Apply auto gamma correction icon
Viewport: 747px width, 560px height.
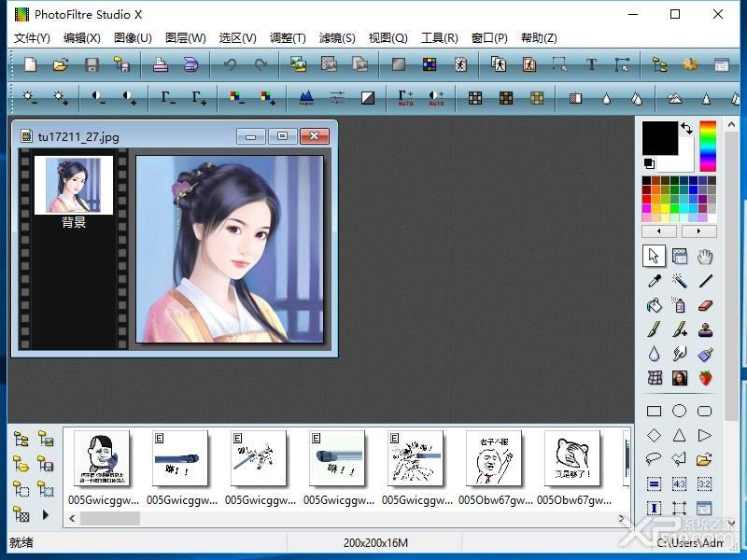click(x=405, y=98)
